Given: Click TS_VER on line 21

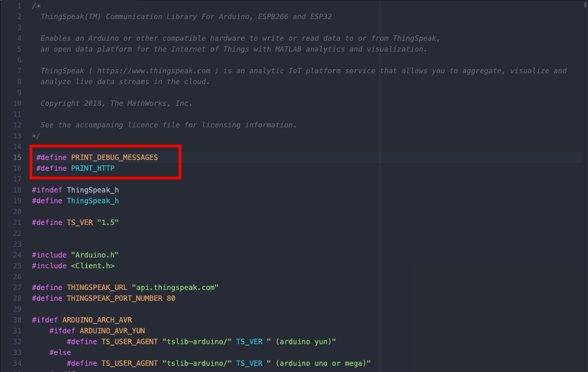Looking at the screenshot, I should click(x=80, y=223).
